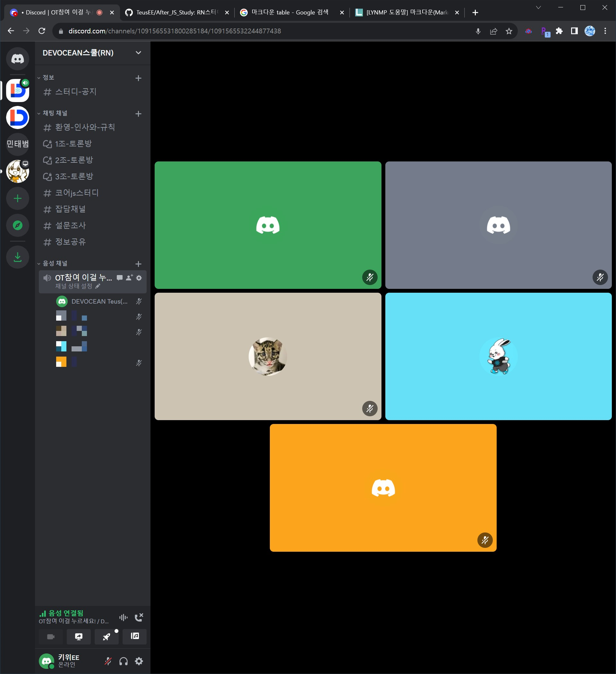Open chat for the OT voice channel
This screenshot has width=616, height=674.
[x=119, y=278]
